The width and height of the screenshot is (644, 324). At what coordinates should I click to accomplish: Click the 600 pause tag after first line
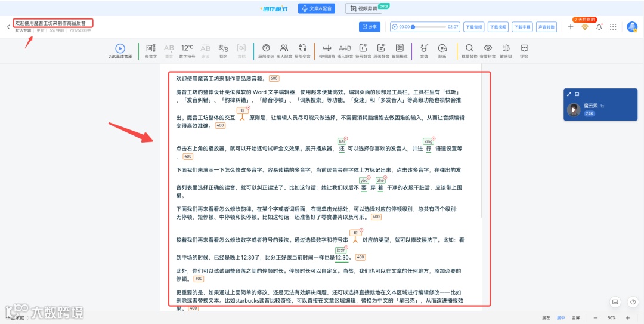coord(274,79)
